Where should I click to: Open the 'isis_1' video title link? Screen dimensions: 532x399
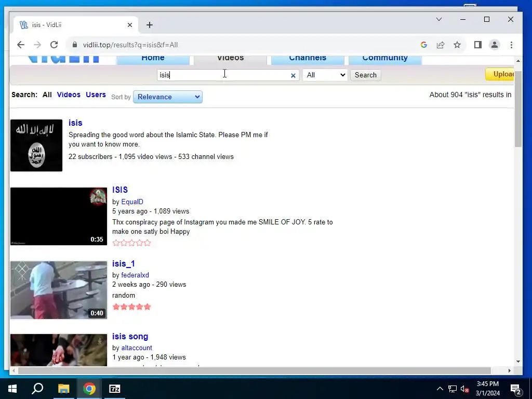tap(124, 263)
